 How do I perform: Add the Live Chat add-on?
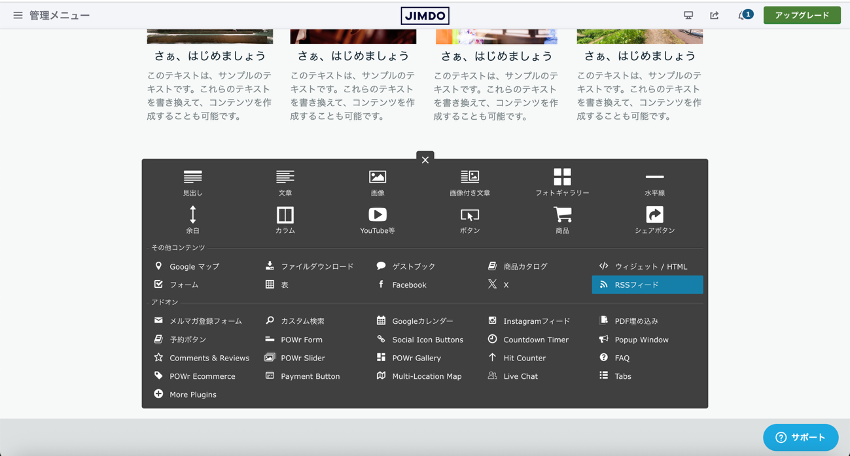point(513,376)
